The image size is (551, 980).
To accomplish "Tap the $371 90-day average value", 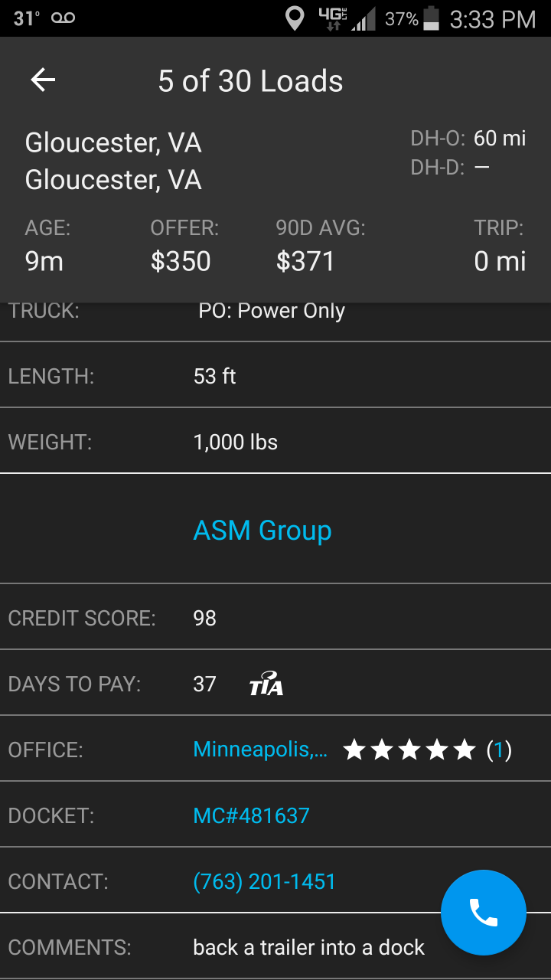I will tap(305, 261).
